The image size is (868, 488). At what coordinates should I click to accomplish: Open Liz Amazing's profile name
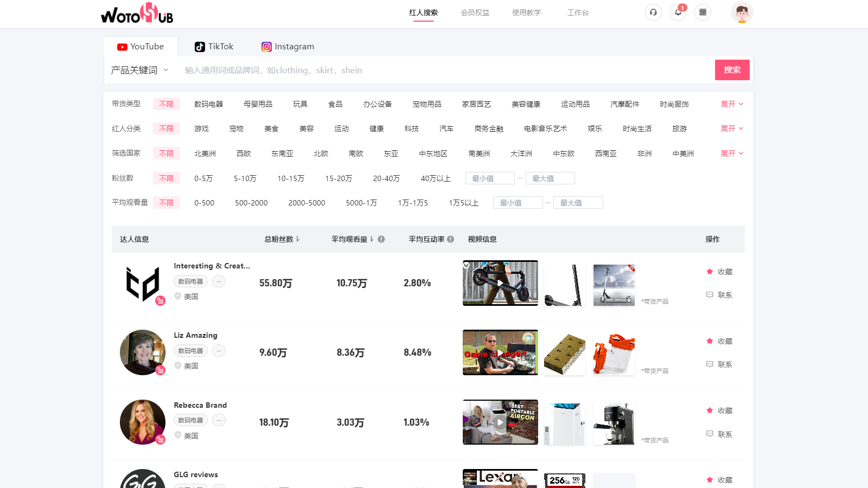coord(195,335)
